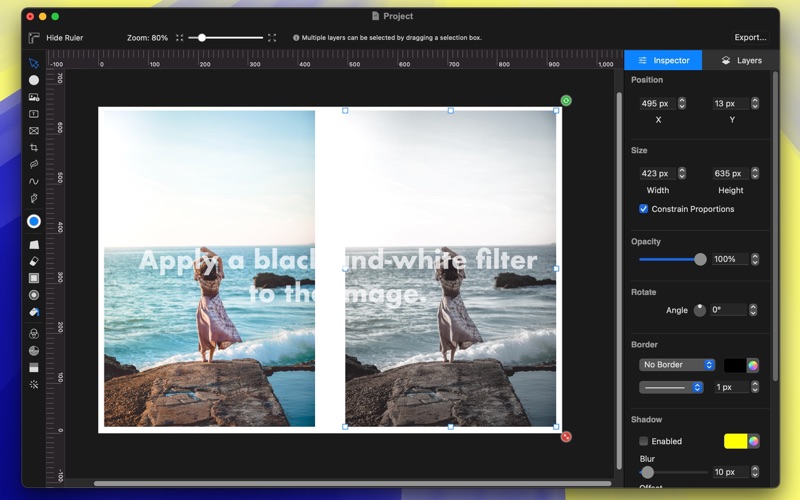Open the No Border dropdown
800x500 pixels.
678,365
